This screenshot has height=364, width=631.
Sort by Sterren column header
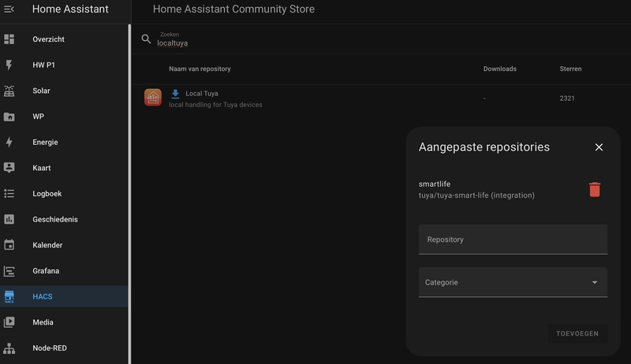click(570, 69)
